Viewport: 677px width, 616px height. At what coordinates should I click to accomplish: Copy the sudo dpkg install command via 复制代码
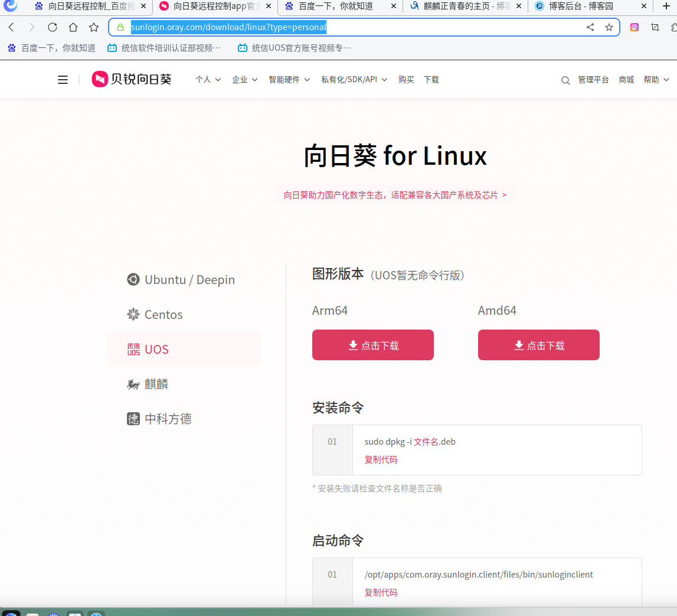(x=381, y=459)
